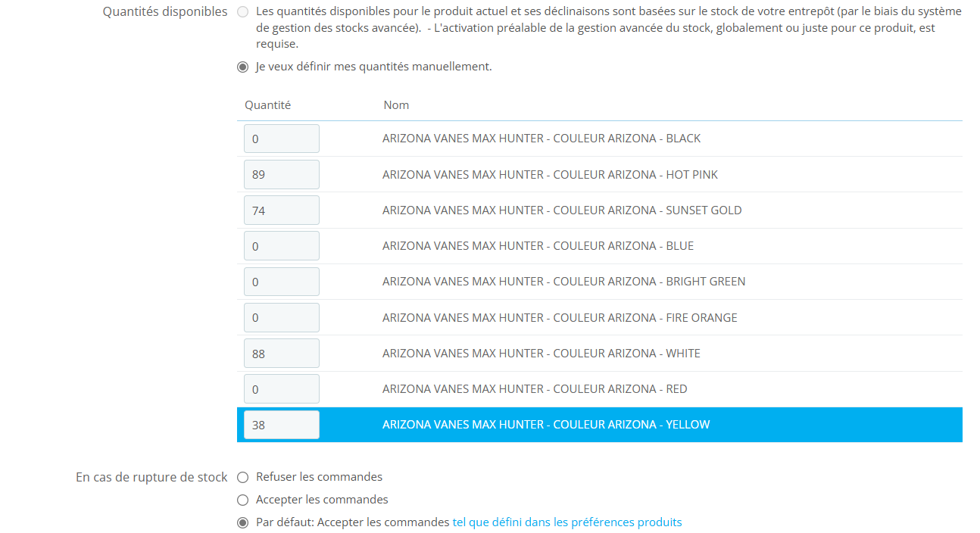
Task: Select the highlighted YELLOW combination row
Action: click(600, 425)
